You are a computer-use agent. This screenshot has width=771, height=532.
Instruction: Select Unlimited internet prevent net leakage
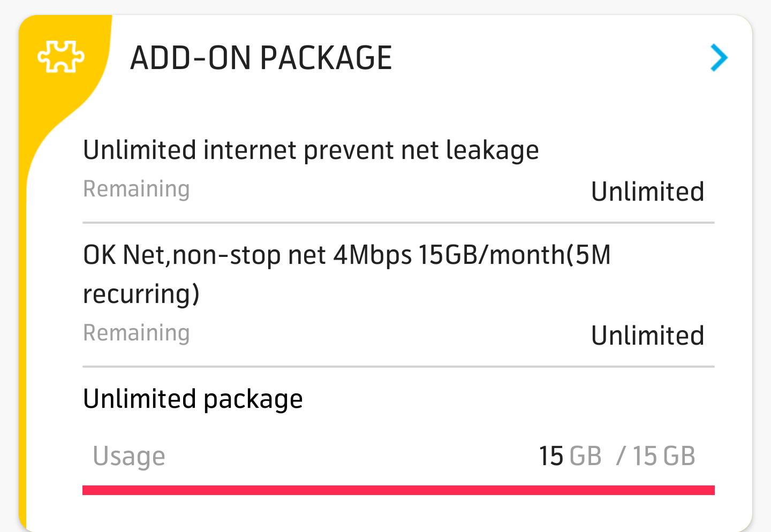tap(311, 150)
